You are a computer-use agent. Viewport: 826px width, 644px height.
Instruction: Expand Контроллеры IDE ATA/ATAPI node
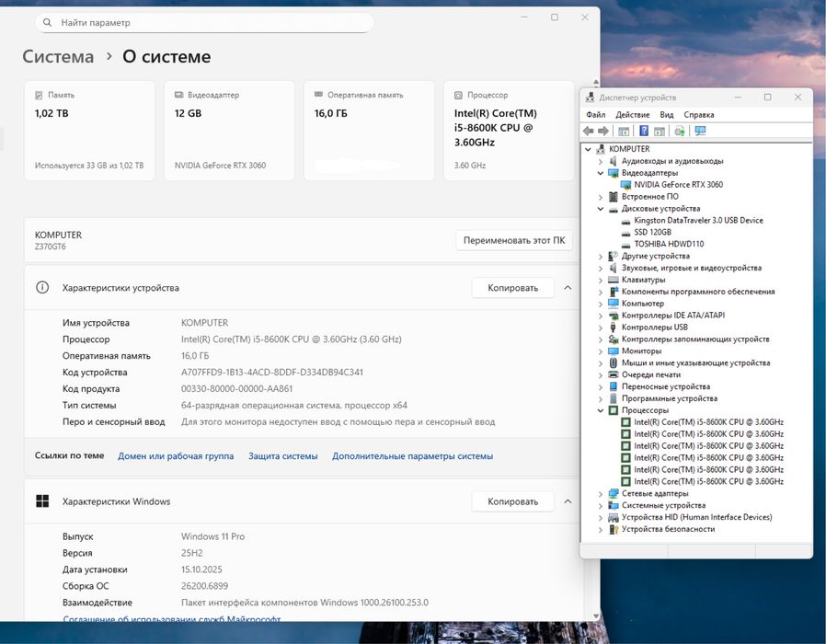click(601, 316)
